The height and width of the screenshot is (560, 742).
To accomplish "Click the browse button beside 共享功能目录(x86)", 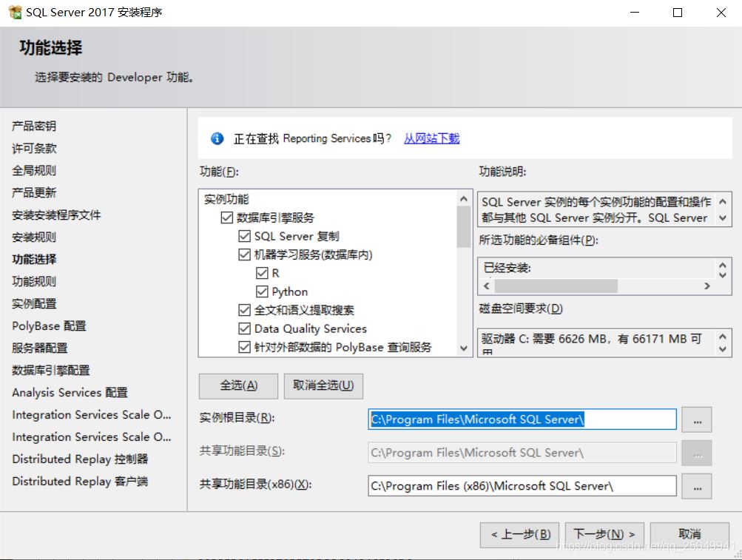I will pyautogui.click(x=696, y=486).
